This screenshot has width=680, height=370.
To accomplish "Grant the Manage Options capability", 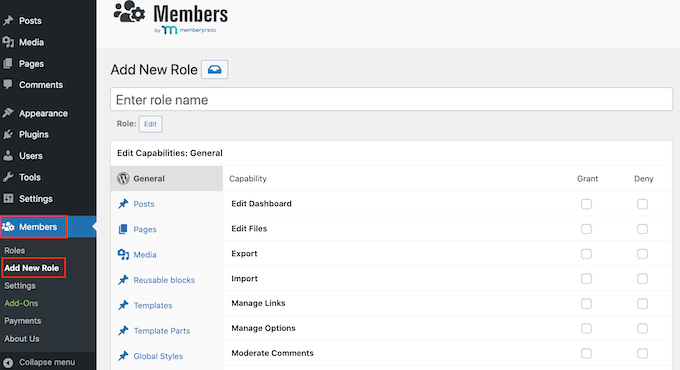I will pyautogui.click(x=586, y=328).
